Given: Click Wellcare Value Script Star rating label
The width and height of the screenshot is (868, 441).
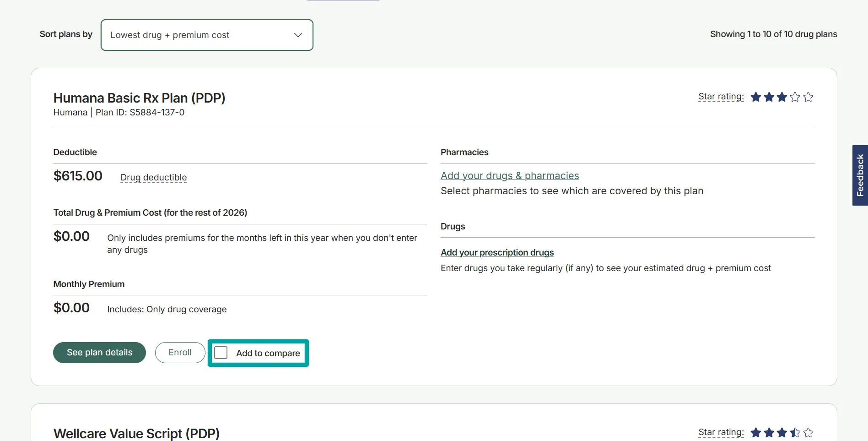Looking at the screenshot, I should click(x=721, y=432).
